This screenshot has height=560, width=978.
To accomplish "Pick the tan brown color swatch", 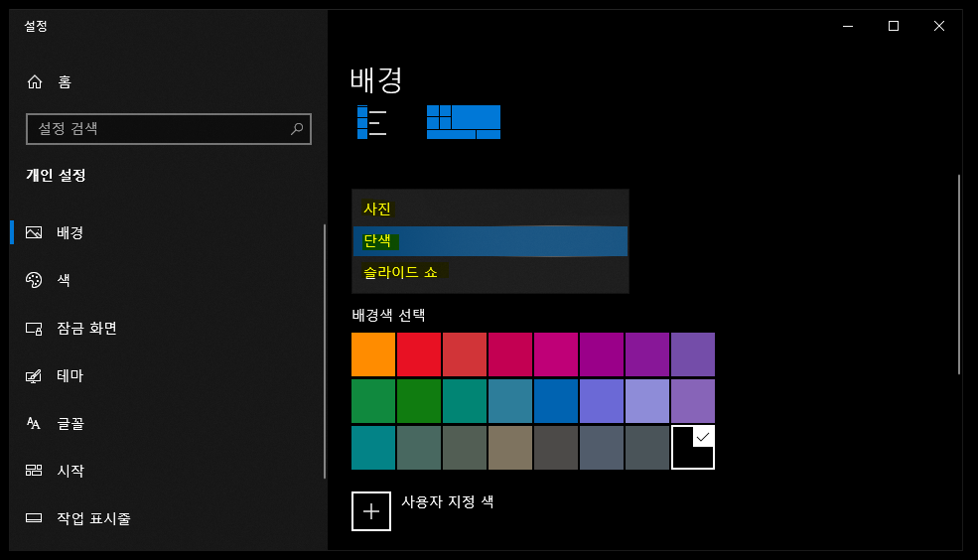I will point(510,447).
